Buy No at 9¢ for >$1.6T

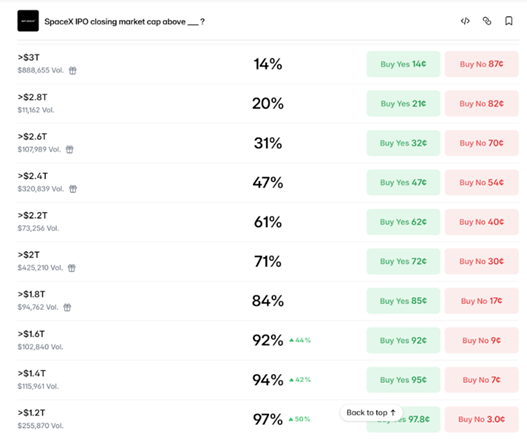pos(482,340)
